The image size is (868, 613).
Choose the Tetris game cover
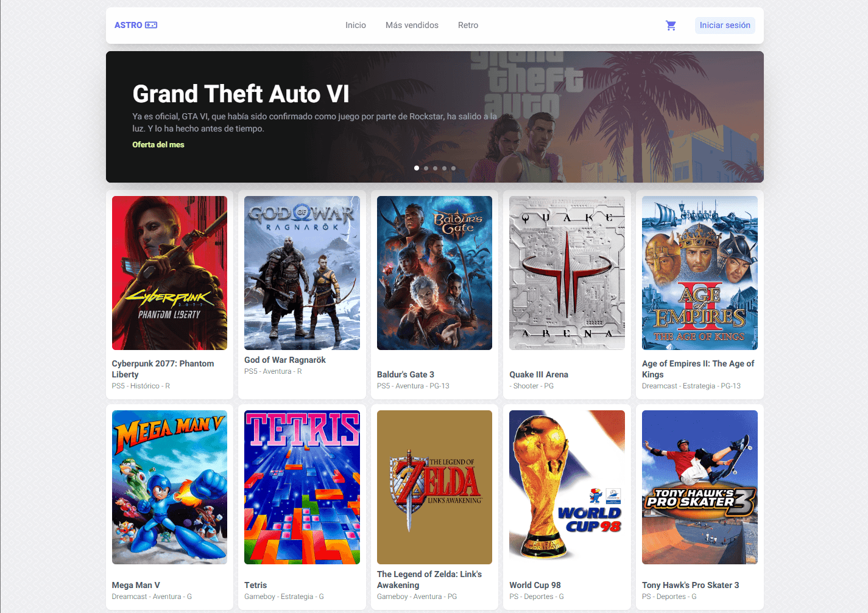click(x=302, y=487)
